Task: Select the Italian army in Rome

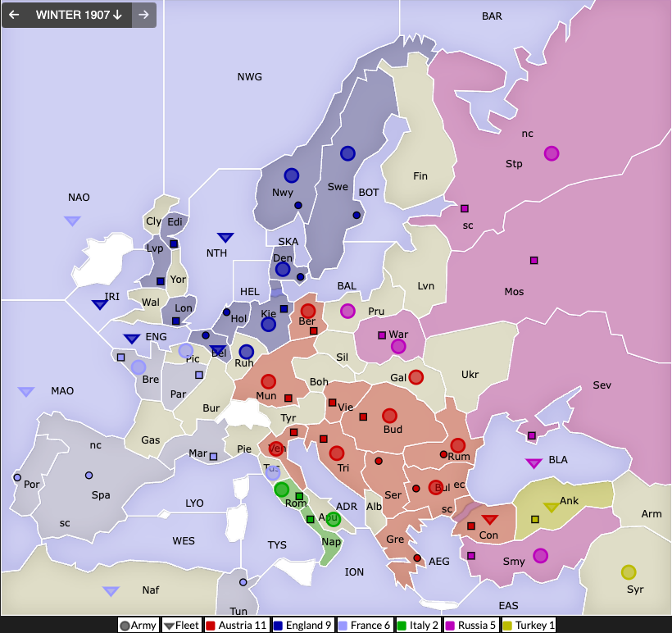Action: tap(282, 490)
